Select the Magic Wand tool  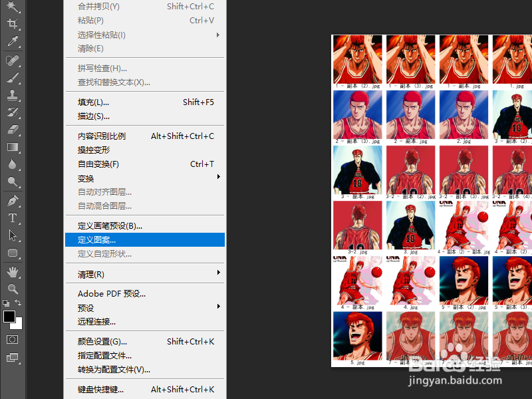coord(13,6)
